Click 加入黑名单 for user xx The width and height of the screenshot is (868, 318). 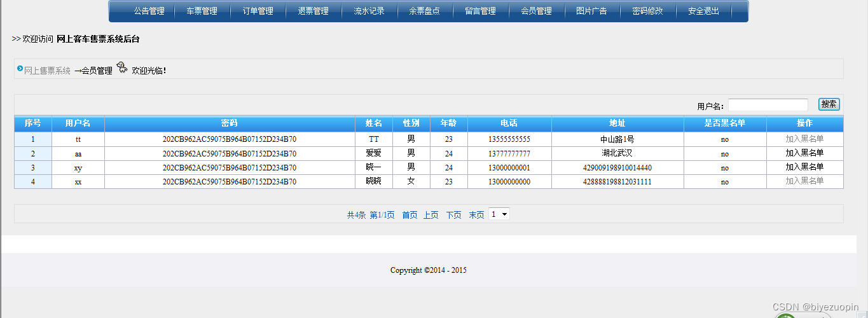pos(804,181)
